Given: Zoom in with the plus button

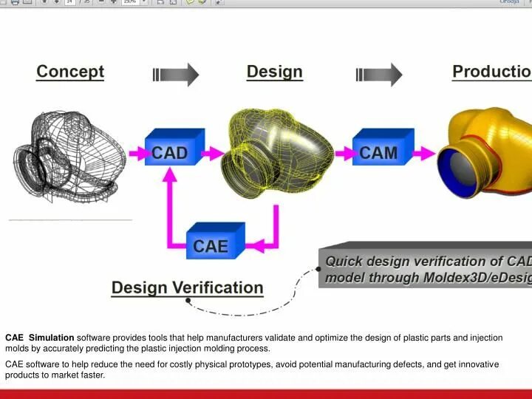Looking at the screenshot, I should 114,1.
